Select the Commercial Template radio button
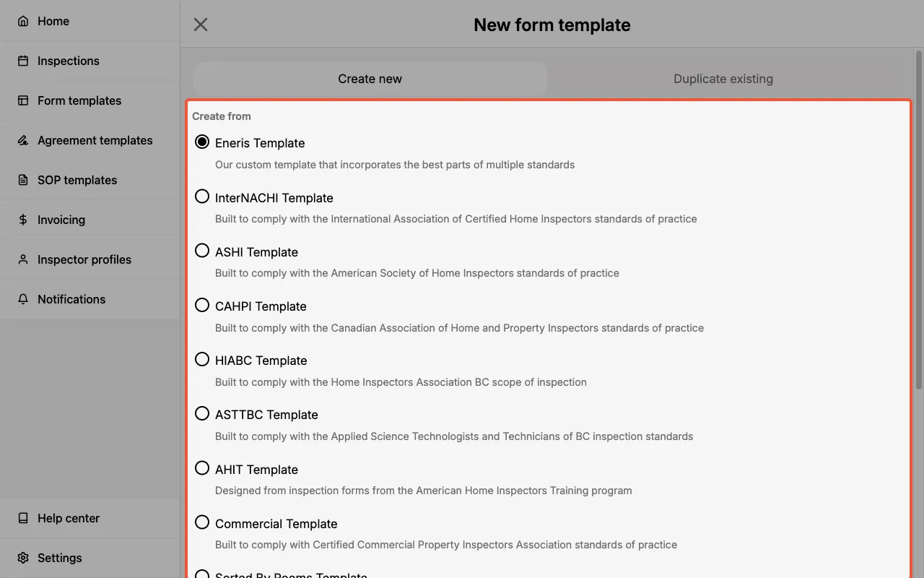The image size is (924, 578). click(202, 522)
